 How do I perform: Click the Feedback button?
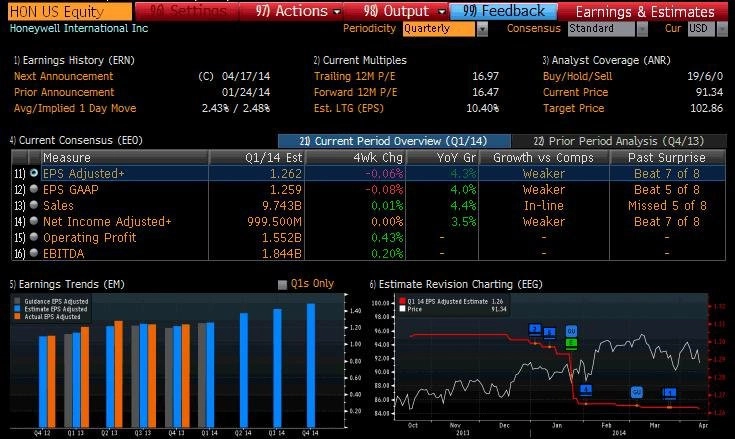[504, 11]
